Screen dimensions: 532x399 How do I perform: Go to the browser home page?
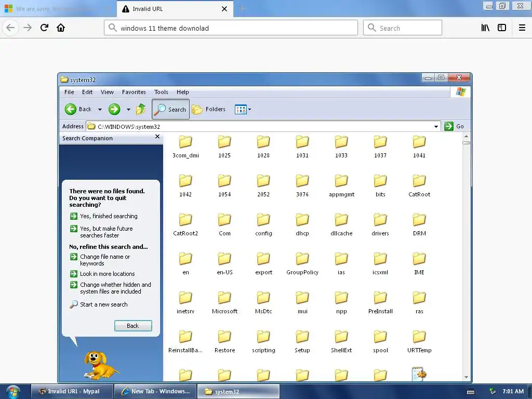point(61,28)
